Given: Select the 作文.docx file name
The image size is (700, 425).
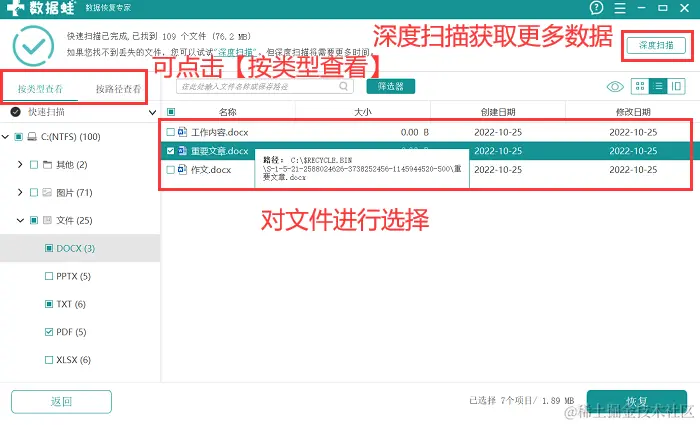Looking at the screenshot, I should 211,170.
